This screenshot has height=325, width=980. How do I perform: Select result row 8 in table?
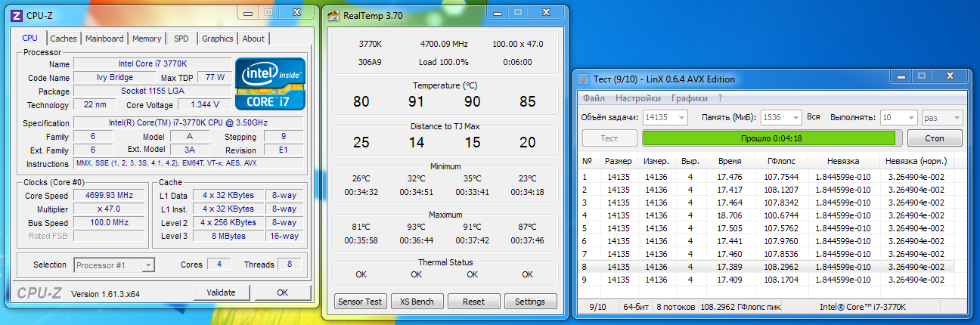pos(768,266)
